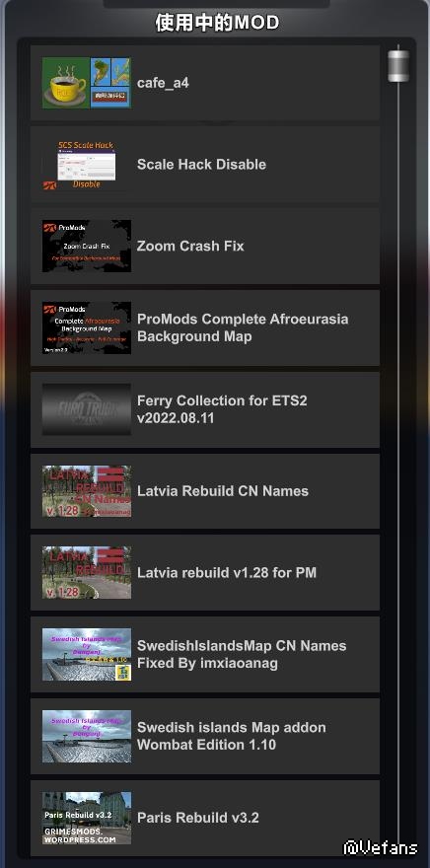
Task: Select ProMods Complete Afroeurasia Background Map
Action: point(205,327)
